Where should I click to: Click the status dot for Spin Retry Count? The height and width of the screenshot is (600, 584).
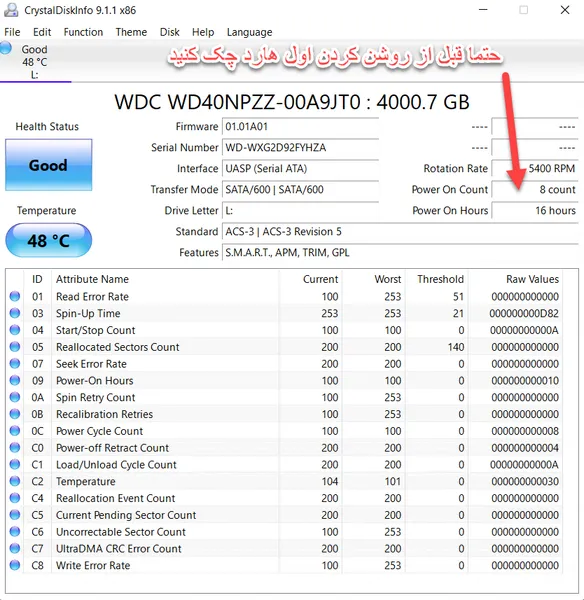(x=15, y=397)
